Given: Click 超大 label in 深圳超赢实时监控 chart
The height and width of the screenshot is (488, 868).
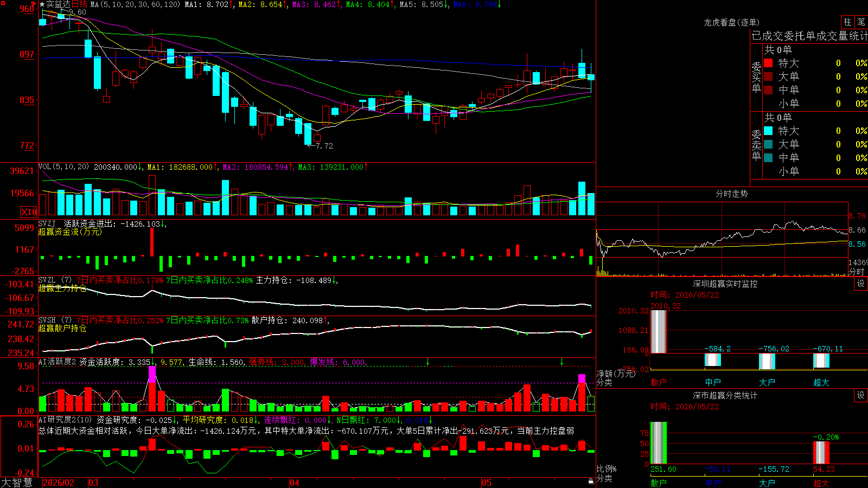Looking at the screenshot, I should point(821,382).
